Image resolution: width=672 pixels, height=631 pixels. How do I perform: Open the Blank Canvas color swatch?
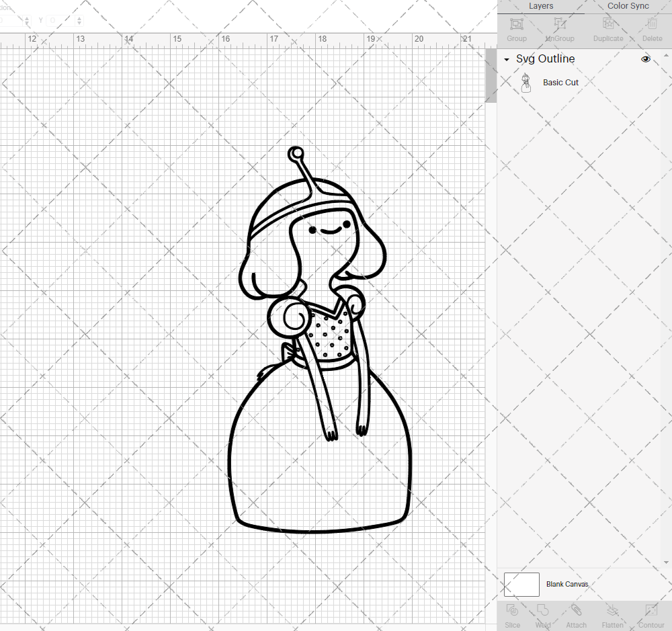coord(521,584)
